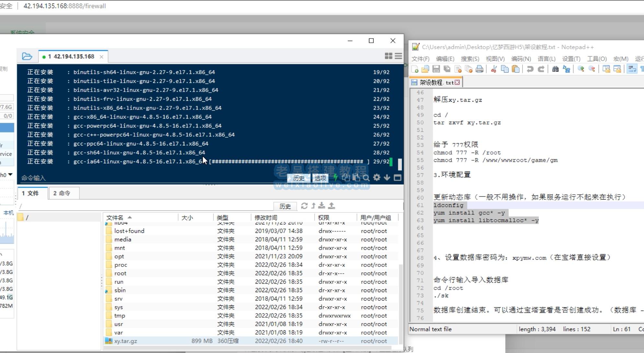Open the 语言(L) menu in Notepad++

tap(546, 59)
